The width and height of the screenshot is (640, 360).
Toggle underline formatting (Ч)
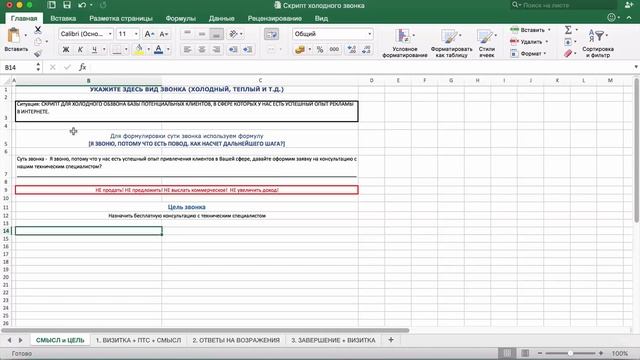pos(94,50)
